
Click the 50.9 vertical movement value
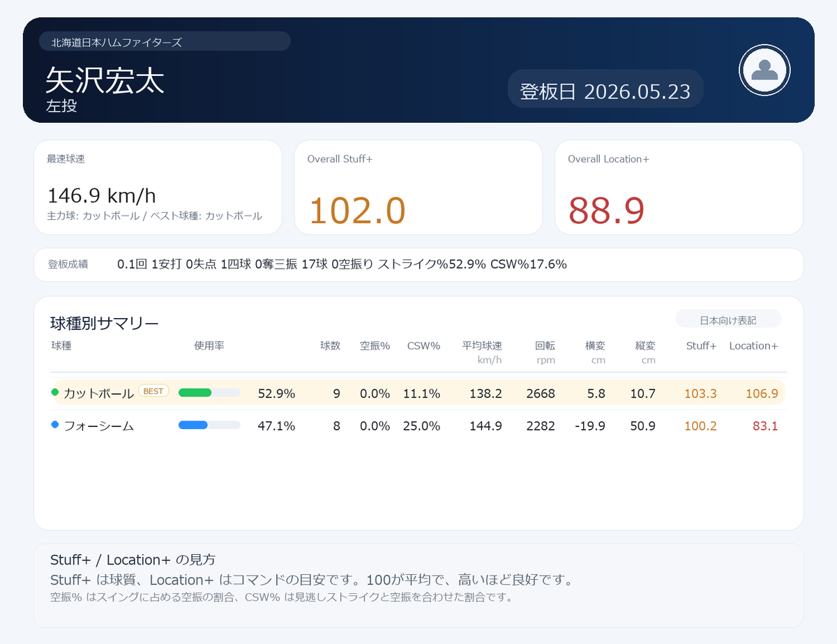click(x=643, y=426)
